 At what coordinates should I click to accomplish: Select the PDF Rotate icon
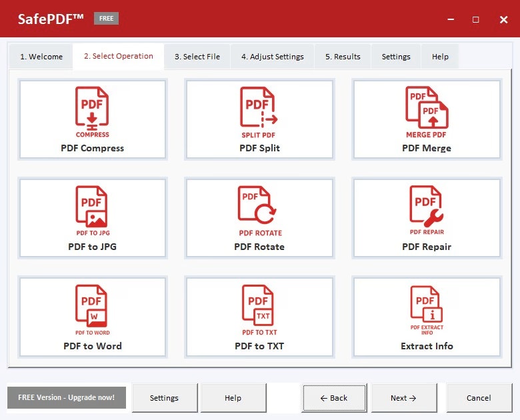pyautogui.click(x=259, y=211)
